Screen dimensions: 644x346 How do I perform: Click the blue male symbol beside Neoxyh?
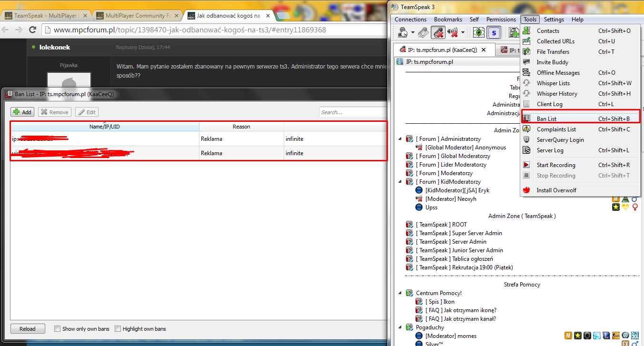coord(635,199)
